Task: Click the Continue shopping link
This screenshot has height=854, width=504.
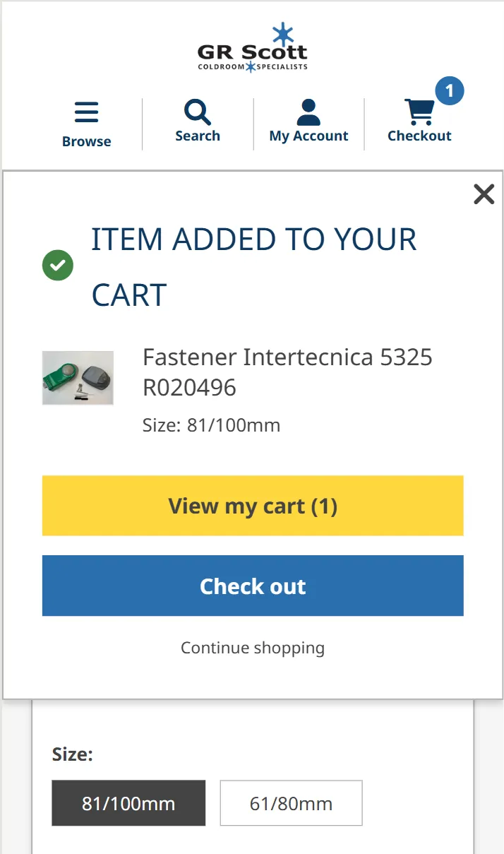Action: (x=252, y=647)
